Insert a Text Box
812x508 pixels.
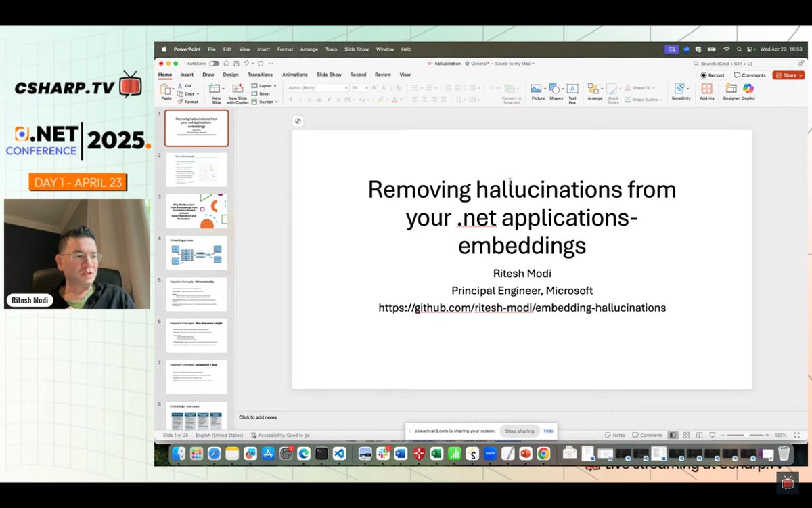[x=572, y=93]
